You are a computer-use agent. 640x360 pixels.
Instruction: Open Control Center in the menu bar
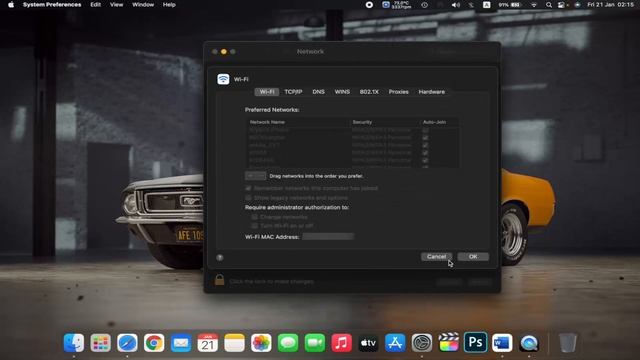(x=562, y=5)
